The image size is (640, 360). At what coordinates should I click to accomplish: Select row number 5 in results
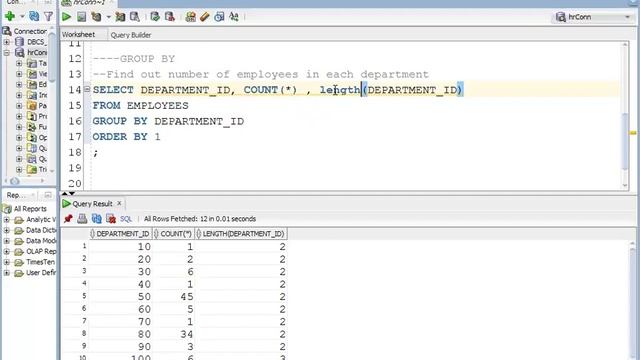pyautogui.click(x=84, y=296)
